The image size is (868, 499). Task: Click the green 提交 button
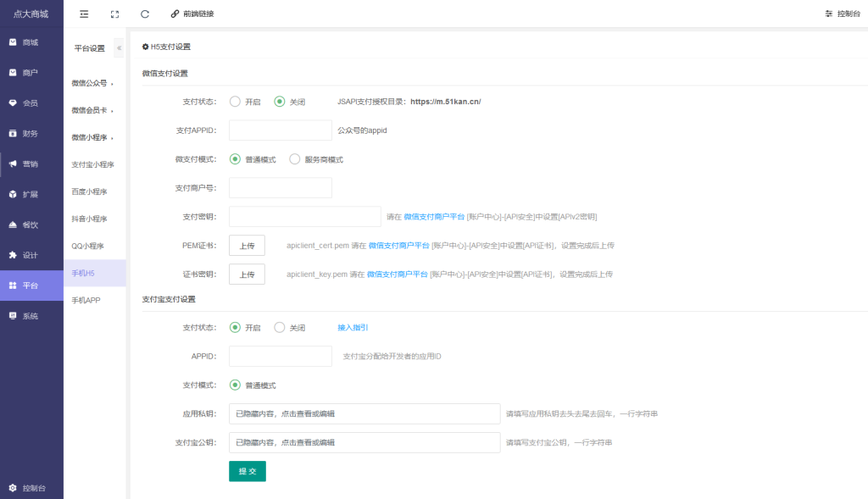point(247,471)
